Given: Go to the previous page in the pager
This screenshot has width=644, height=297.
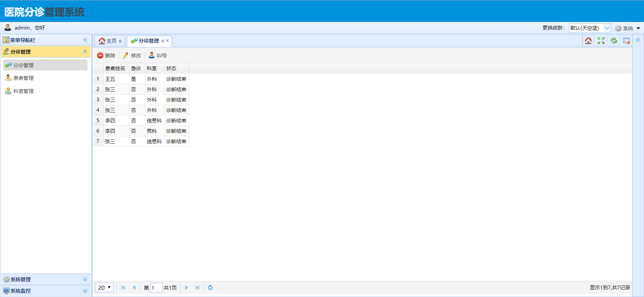Looking at the screenshot, I should [134, 288].
